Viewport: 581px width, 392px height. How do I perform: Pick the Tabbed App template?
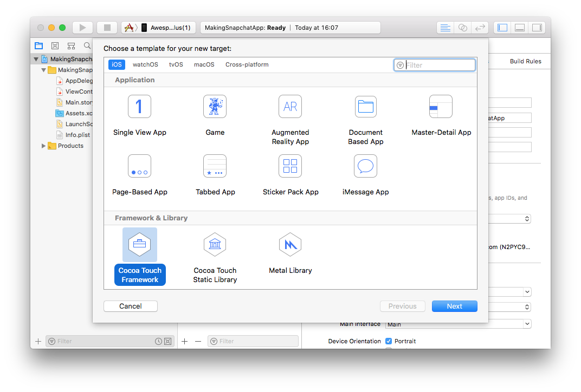pyautogui.click(x=215, y=175)
